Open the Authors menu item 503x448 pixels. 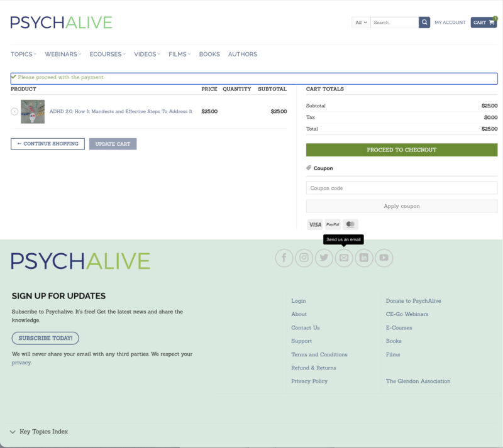pyautogui.click(x=243, y=54)
